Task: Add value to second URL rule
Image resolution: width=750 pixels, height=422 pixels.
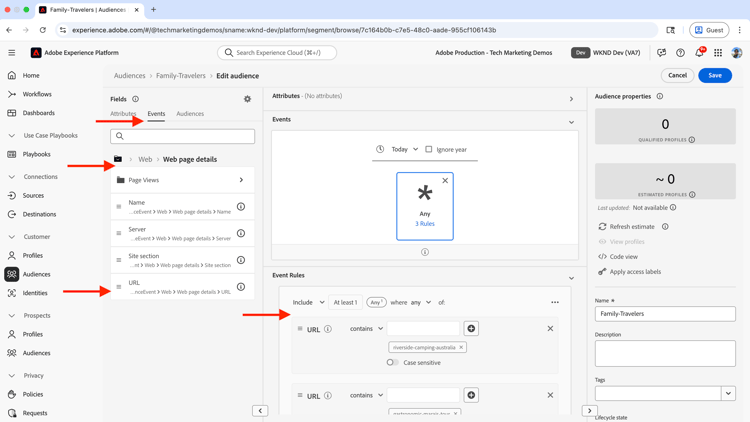Action: [471, 395]
